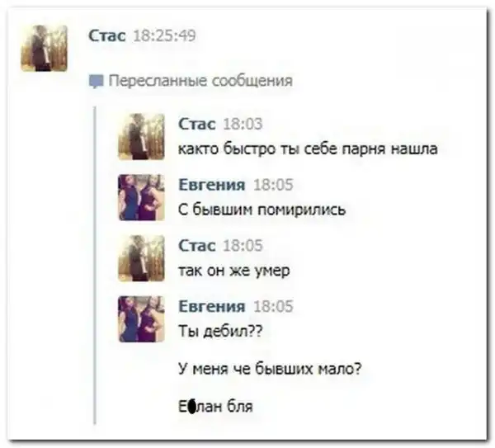The width and height of the screenshot is (495, 448).
Task: Select message У меня че бывших мало?
Action: pyautogui.click(x=271, y=369)
